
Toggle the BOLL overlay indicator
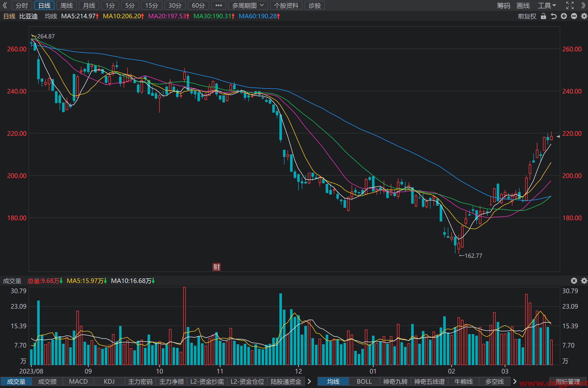click(x=364, y=382)
